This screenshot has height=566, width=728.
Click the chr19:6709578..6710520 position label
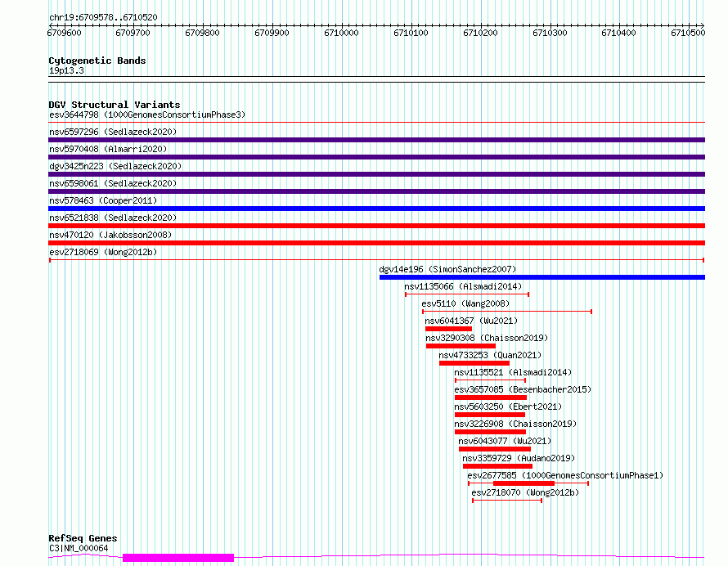point(103,18)
